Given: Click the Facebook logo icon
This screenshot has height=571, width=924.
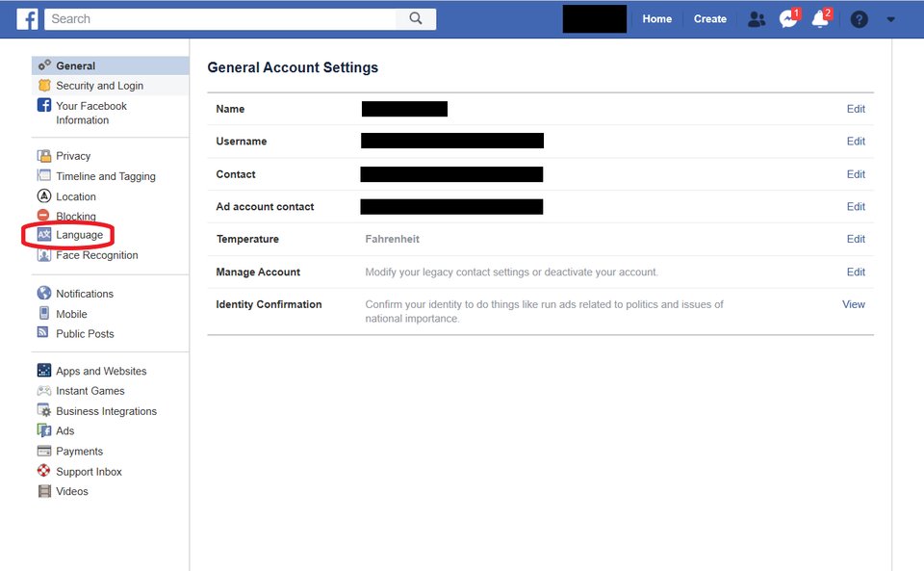Looking at the screenshot, I should pos(27,19).
